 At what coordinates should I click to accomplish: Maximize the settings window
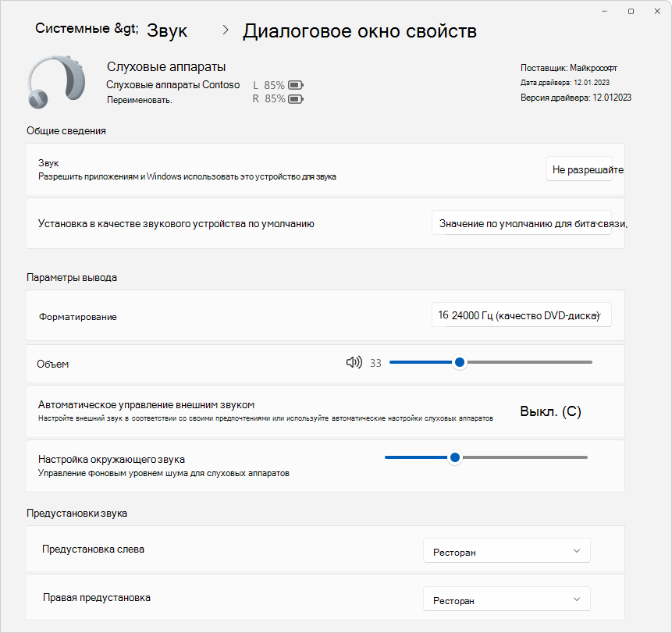point(631,11)
